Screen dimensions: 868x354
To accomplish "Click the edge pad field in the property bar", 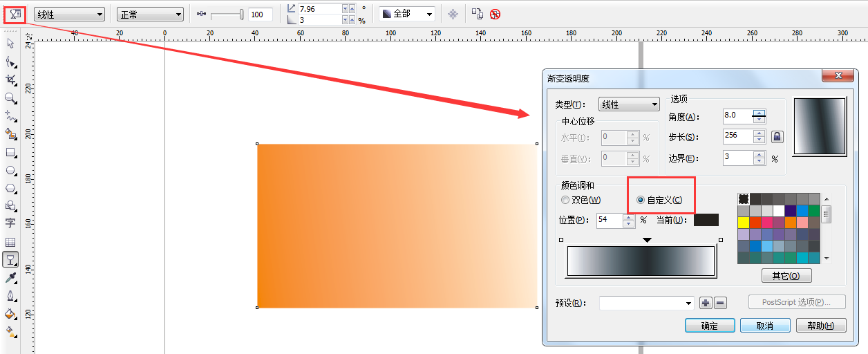I will coord(319,20).
